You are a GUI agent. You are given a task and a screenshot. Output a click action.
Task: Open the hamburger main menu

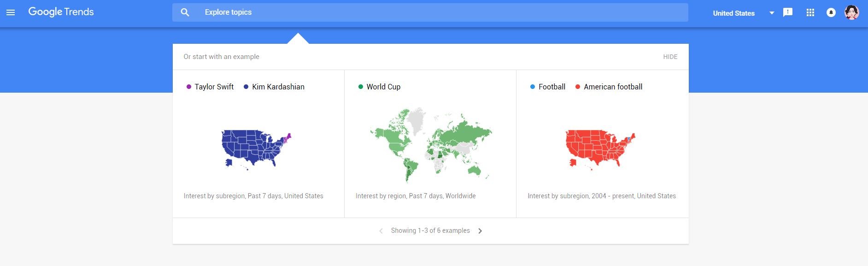click(x=11, y=12)
